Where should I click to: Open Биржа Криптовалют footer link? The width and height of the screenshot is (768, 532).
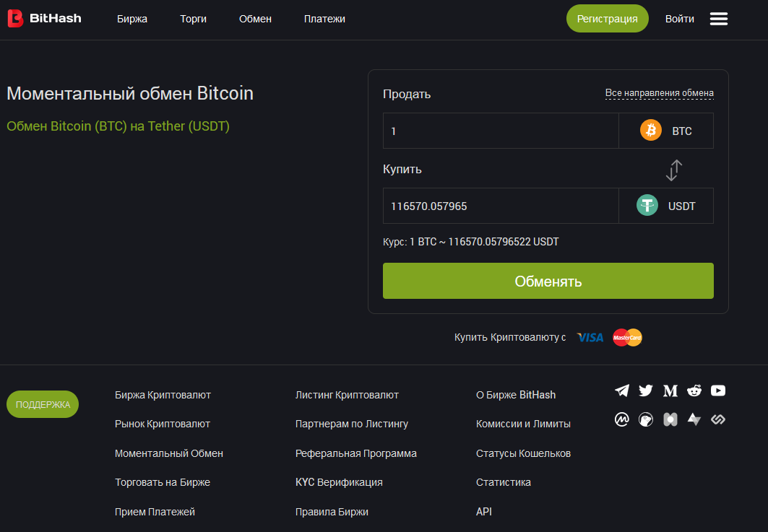[x=163, y=395]
